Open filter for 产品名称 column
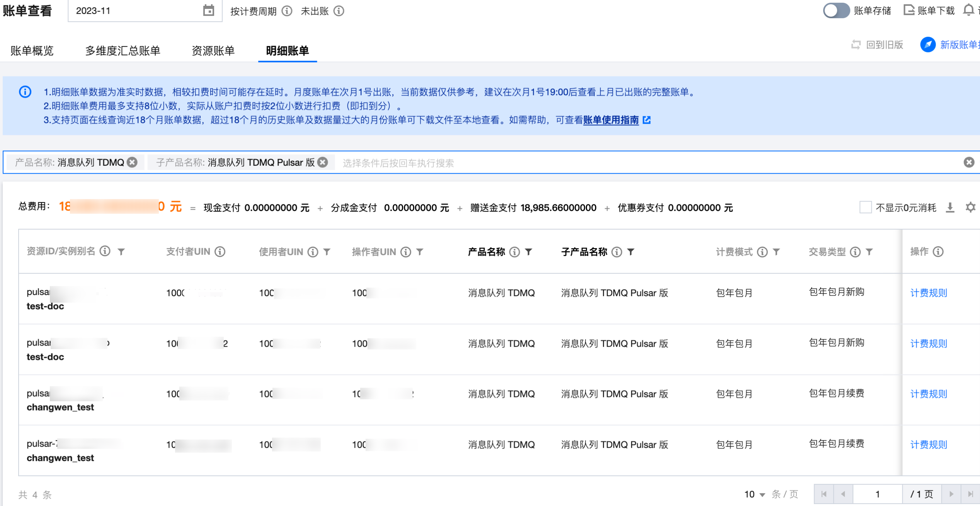This screenshot has width=980, height=506. click(529, 252)
